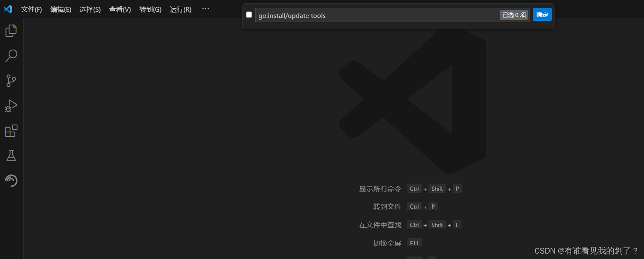Click the 切换全屏 label
The width and height of the screenshot is (644, 259).
(387, 243)
